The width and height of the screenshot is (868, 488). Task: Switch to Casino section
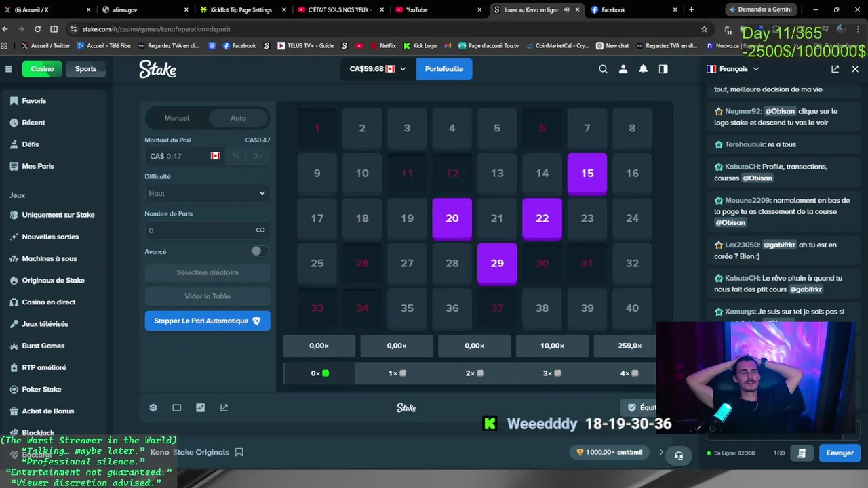(x=42, y=69)
